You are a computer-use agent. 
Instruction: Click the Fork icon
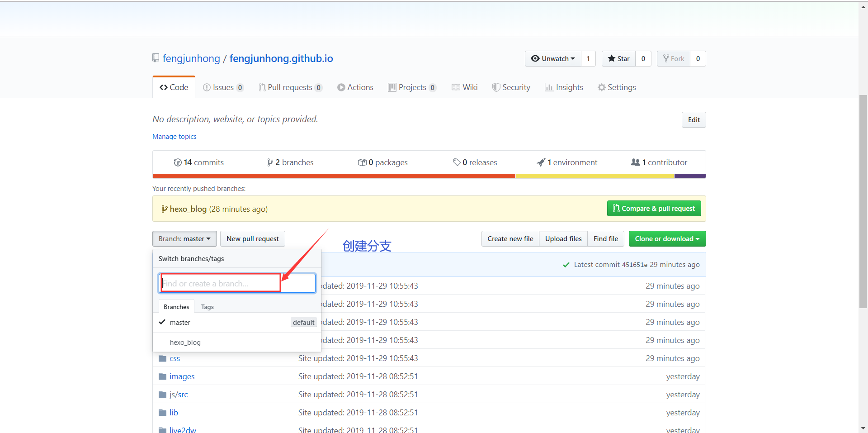tap(666, 58)
